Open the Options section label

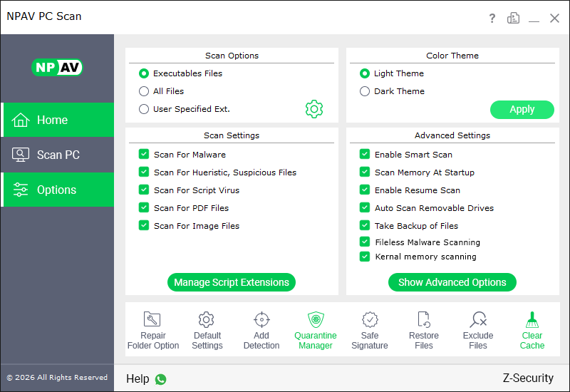point(57,190)
